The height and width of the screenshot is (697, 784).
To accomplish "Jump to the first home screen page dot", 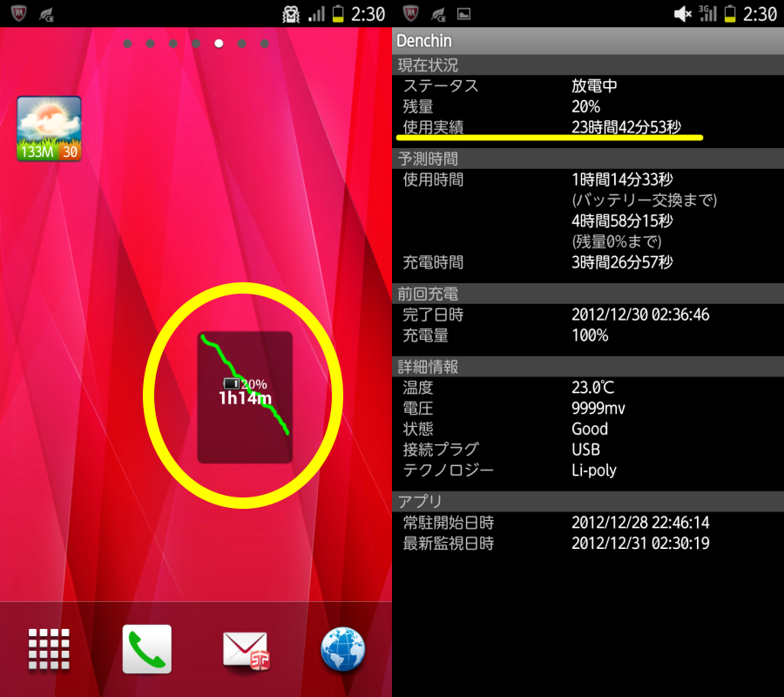I will click(127, 44).
